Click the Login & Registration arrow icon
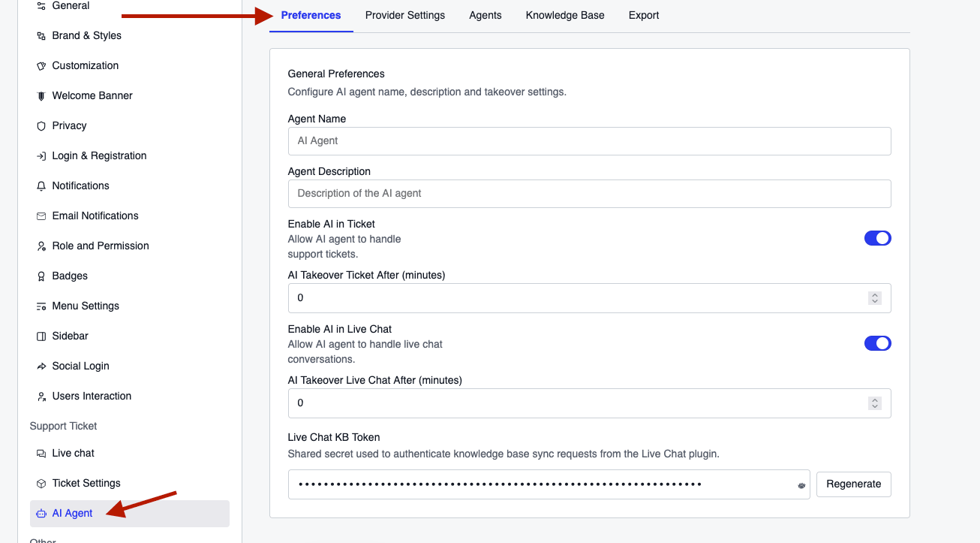Screen dimensions: 980x543 pos(41,156)
